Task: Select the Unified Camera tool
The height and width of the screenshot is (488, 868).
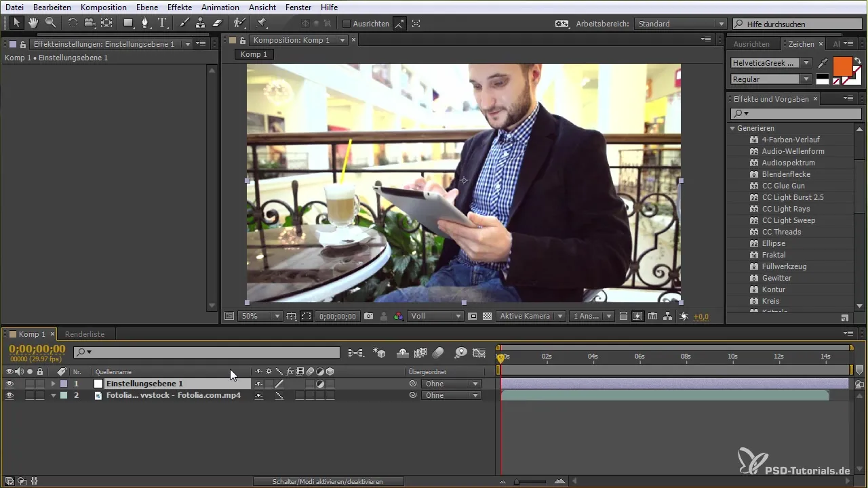Action: pyautogui.click(x=90, y=23)
